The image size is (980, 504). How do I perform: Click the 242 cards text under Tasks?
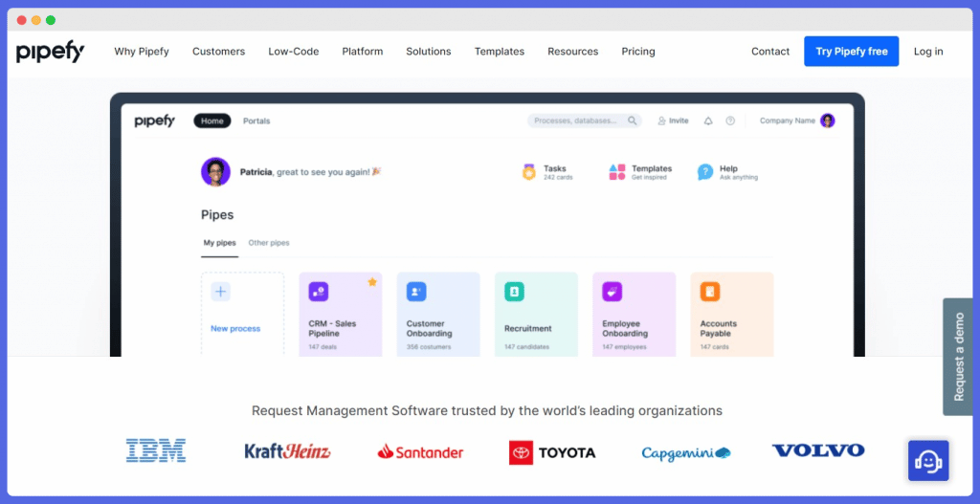558,177
